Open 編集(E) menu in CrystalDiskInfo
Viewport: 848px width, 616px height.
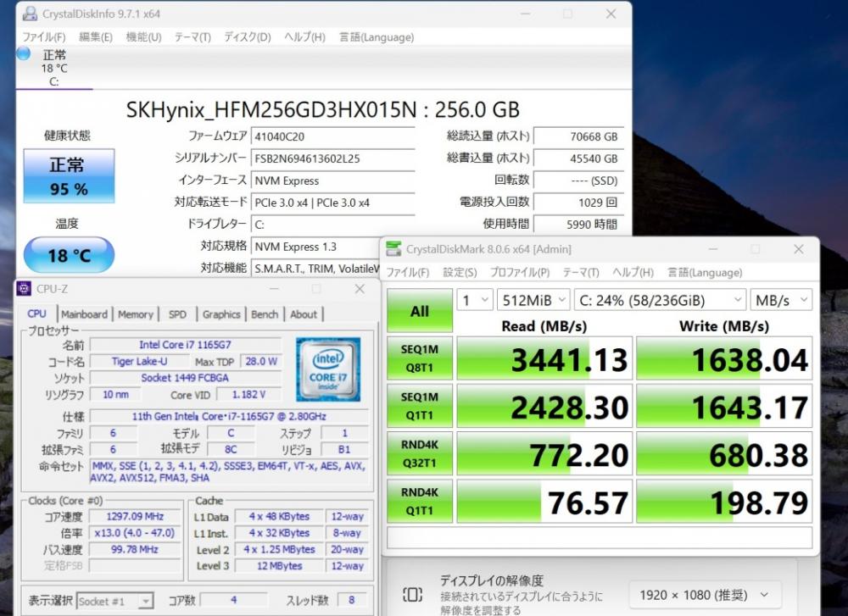coord(96,36)
